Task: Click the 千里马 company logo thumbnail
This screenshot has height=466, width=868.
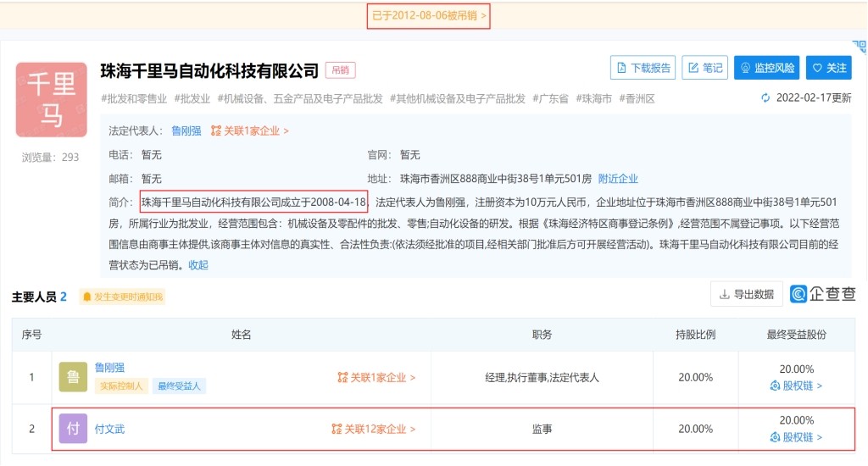Action: pyautogui.click(x=52, y=100)
